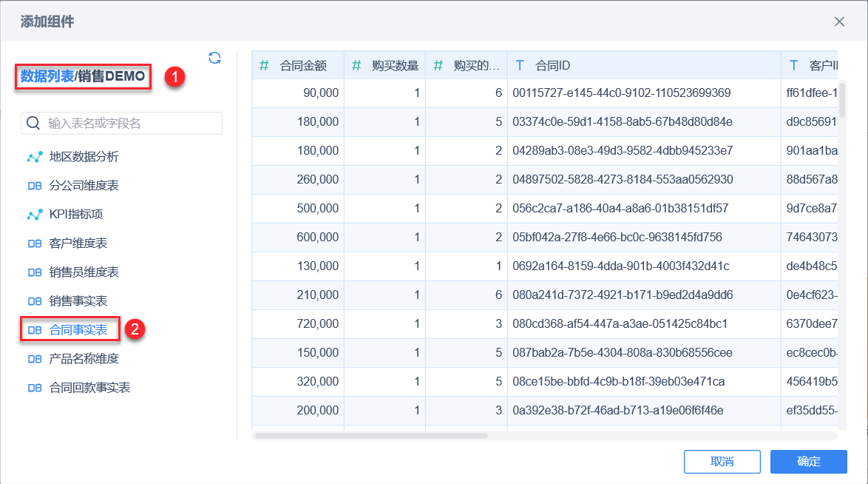Click contract ID 056c2ca7-a186-40a4-a8a6-01b38151df57

point(620,208)
